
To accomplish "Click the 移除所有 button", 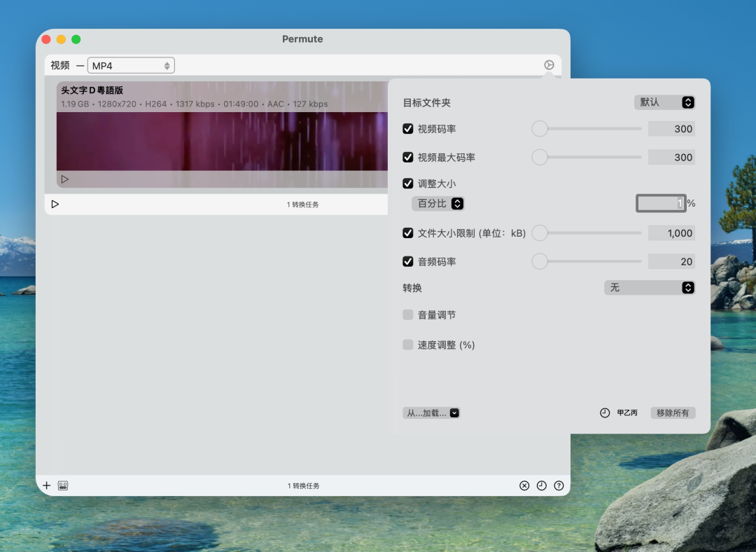I will (x=672, y=413).
